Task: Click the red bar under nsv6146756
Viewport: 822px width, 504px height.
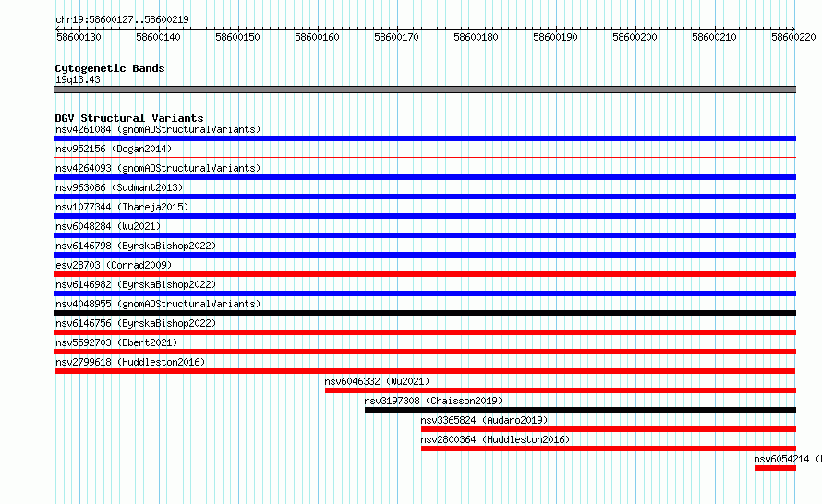Action: point(425,332)
